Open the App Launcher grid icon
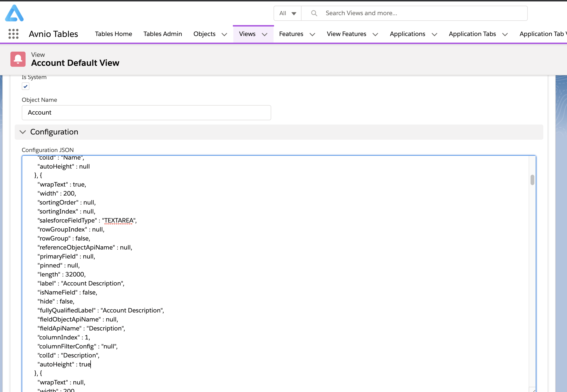Viewport: 567px width, 392px height. coord(13,34)
